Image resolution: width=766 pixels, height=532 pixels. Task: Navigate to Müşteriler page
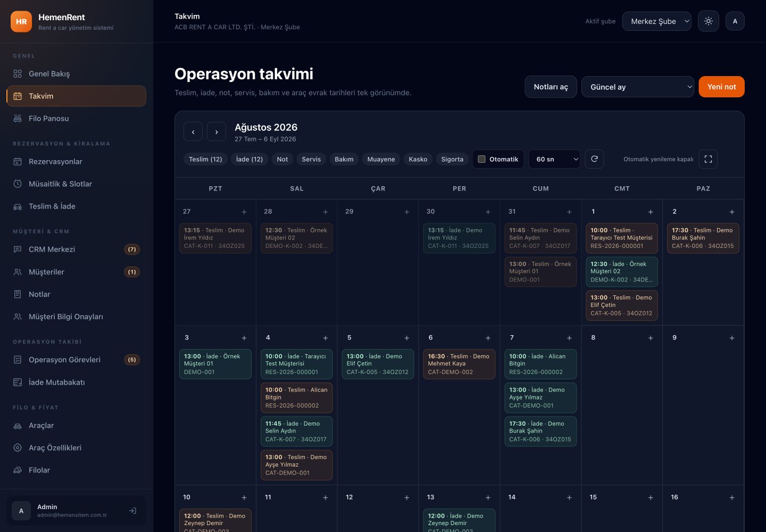(77, 272)
